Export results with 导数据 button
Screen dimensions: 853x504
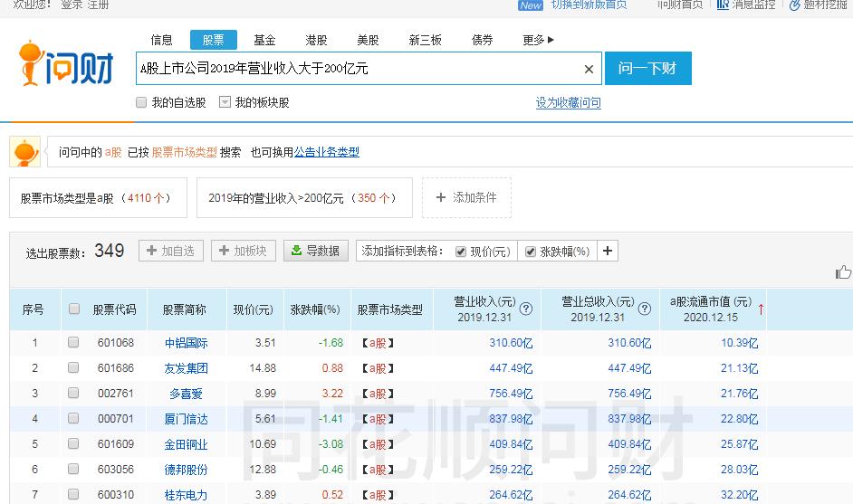coord(315,251)
